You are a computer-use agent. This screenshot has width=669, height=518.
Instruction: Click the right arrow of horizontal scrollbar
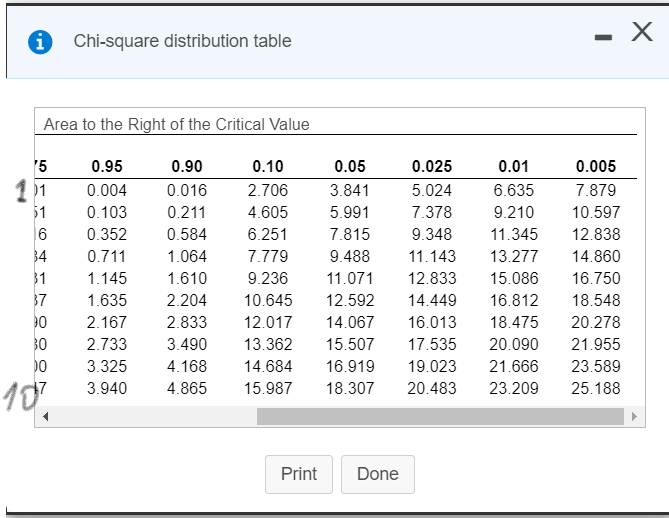coord(634,416)
